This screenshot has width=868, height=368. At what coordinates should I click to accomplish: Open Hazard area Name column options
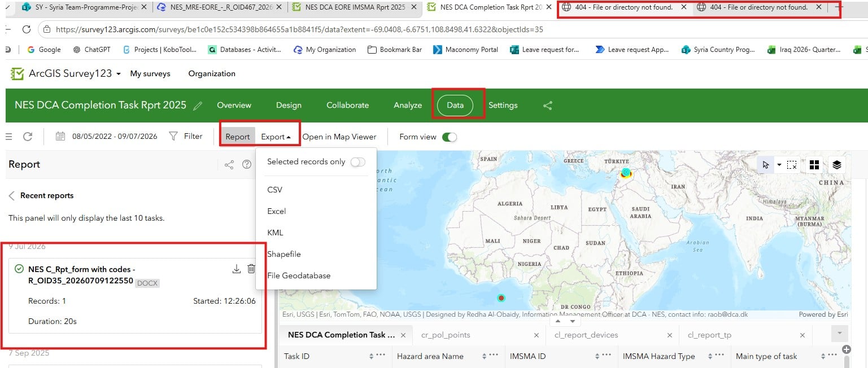pos(494,356)
